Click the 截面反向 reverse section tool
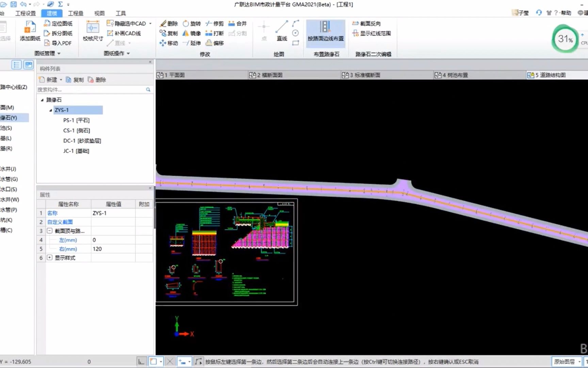 (x=366, y=24)
